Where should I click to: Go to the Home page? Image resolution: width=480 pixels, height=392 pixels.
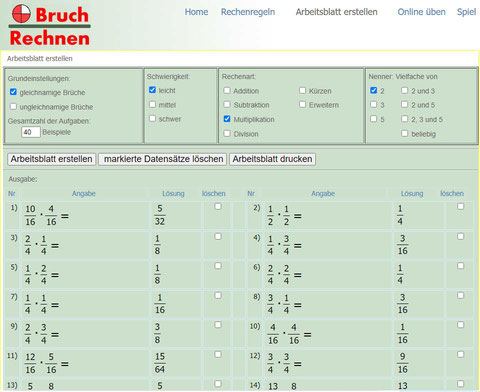click(196, 12)
